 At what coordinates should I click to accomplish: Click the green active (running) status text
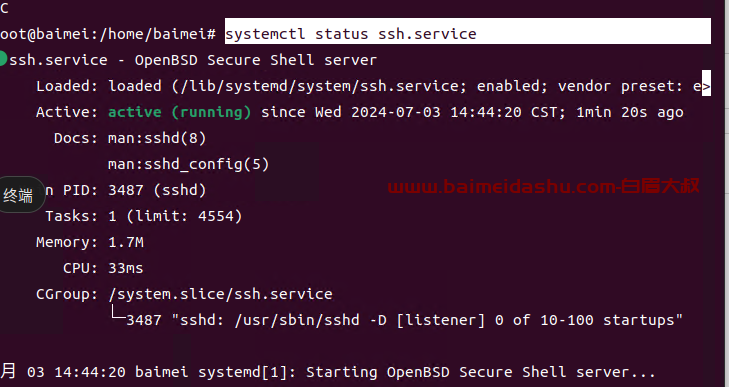click(x=179, y=112)
